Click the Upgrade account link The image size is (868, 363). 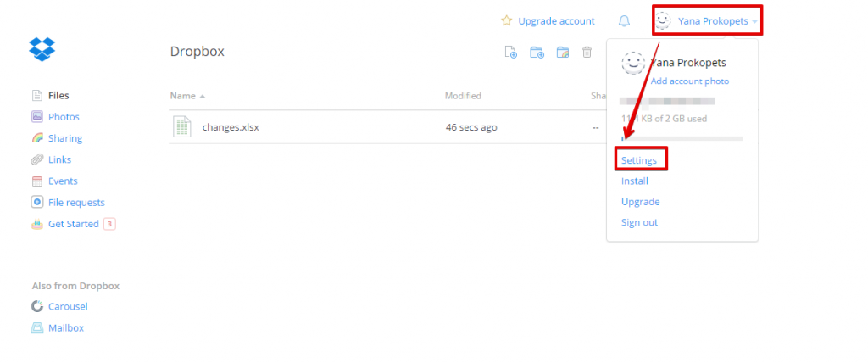556,21
